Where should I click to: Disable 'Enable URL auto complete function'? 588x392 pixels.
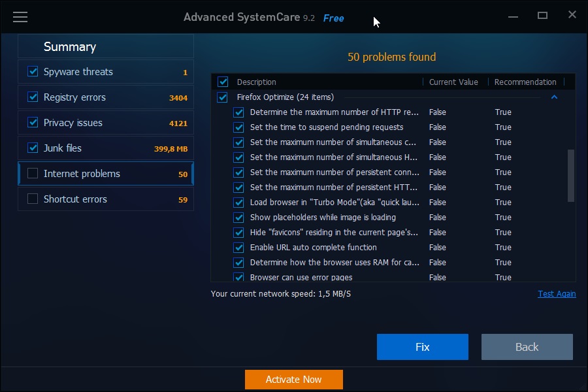point(238,247)
